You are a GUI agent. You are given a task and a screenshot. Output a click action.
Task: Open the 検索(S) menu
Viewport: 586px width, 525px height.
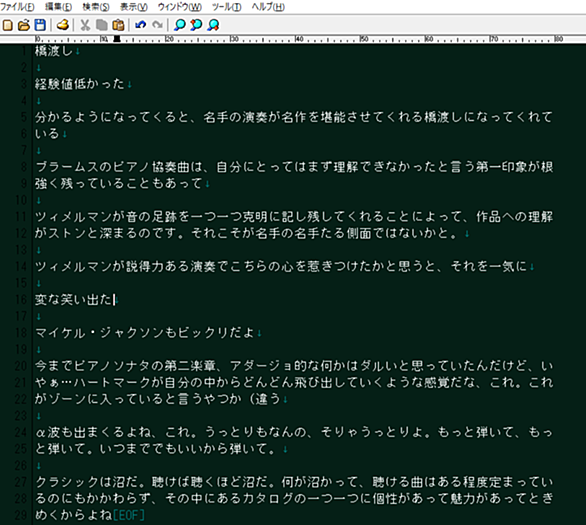[x=96, y=7]
